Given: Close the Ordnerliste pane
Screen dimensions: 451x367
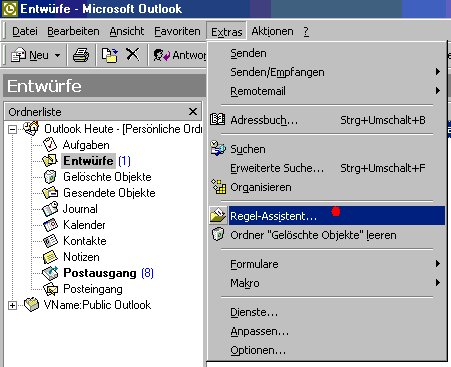Looking at the screenshot, I should (193, 112).
